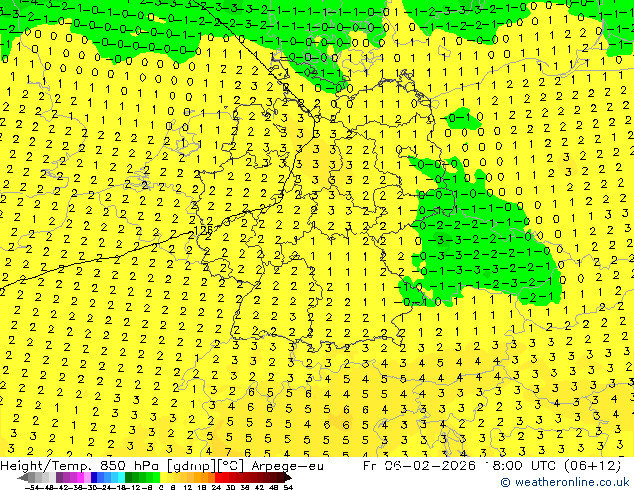Click the red segment of the legend
634x490 pixels.
click(x=218, y=478)
